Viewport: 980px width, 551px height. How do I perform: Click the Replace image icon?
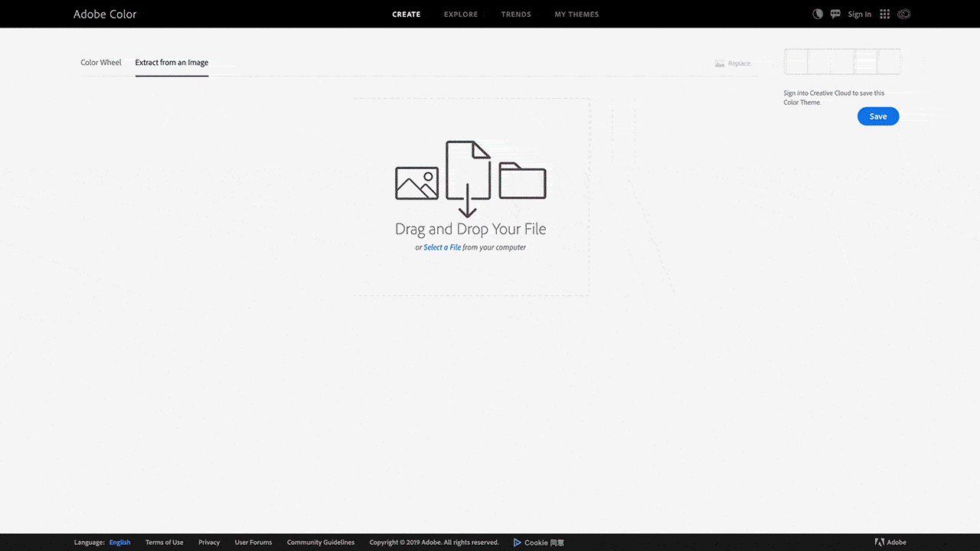(x=720, y=64)
